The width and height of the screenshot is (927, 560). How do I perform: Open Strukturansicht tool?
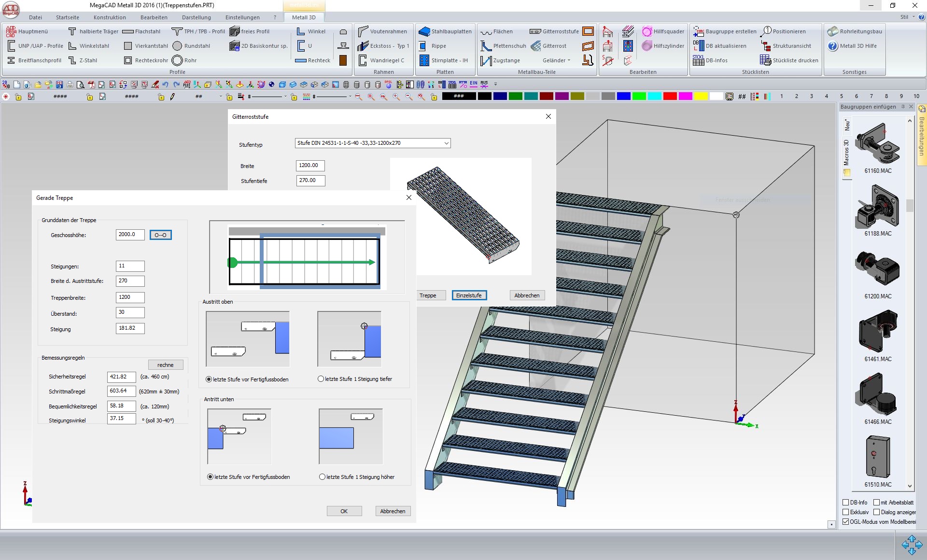coord(786,46)
